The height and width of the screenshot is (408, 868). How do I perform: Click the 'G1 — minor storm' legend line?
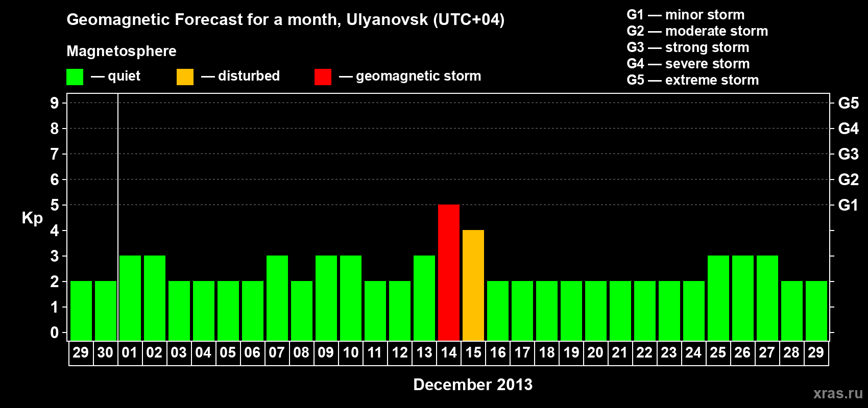686,15
